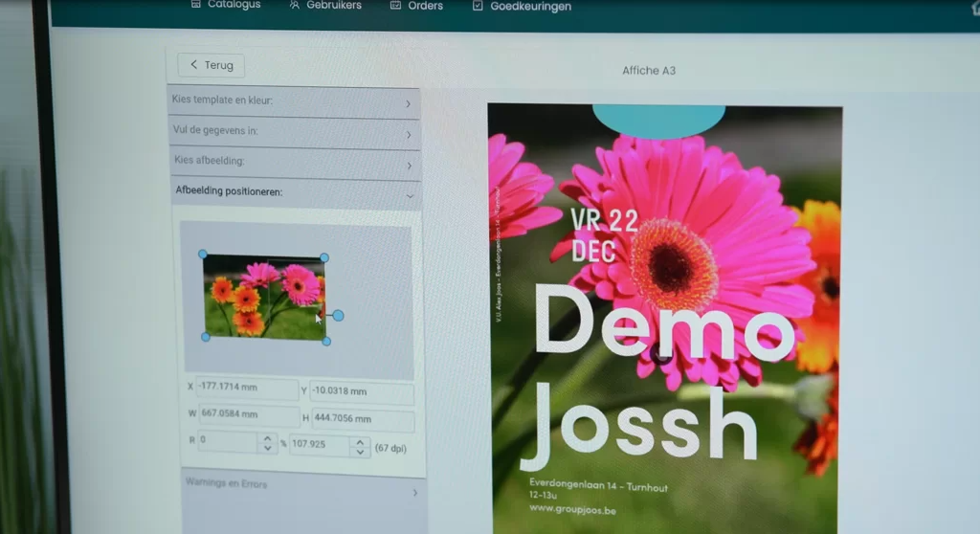Screen dimensions: 980x534
Task: Expand the Vul de gegevens in section
Action: 295,132
